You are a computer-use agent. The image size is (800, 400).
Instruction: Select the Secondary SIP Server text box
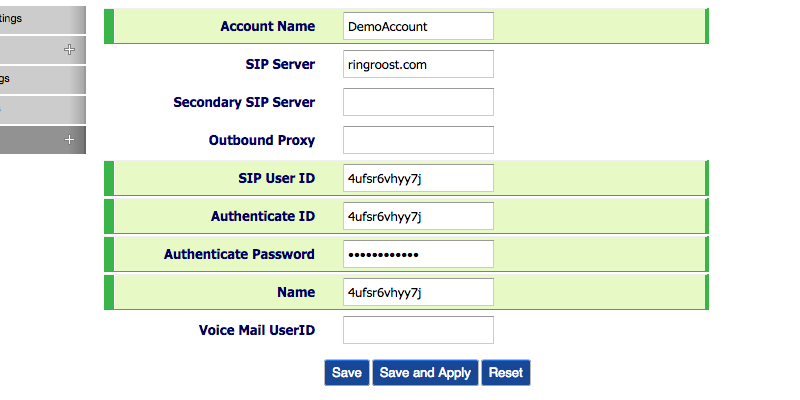coord(418,102)
